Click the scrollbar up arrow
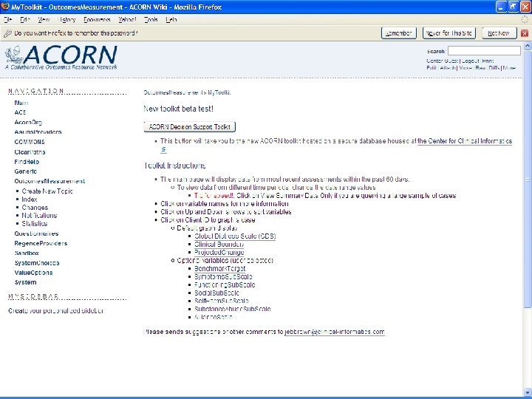Screen dimensions: 532x399 pyautogui.click(x=528, y=46)
